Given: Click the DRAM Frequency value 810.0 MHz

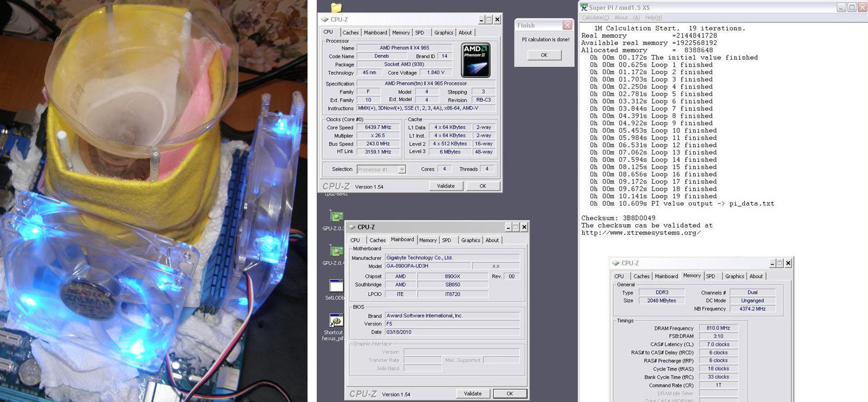Looking at the screenshot, I should tap(718, 328).
